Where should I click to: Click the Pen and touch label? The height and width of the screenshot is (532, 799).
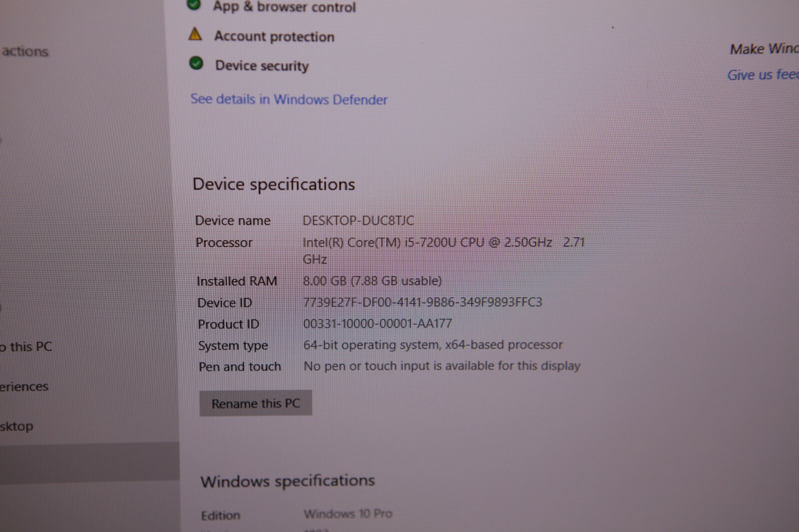pos(240,367)
